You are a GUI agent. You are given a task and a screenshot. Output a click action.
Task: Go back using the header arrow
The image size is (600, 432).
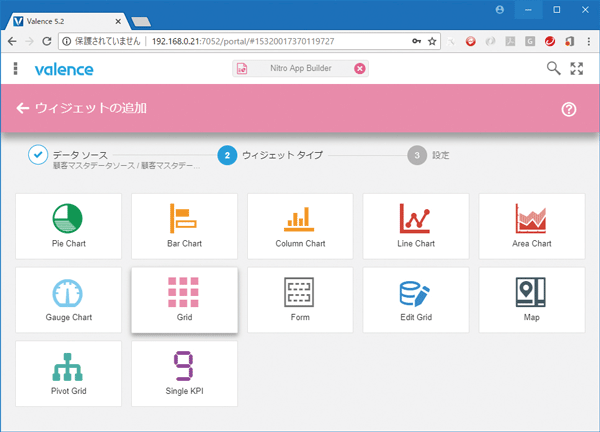pos(23,108)
